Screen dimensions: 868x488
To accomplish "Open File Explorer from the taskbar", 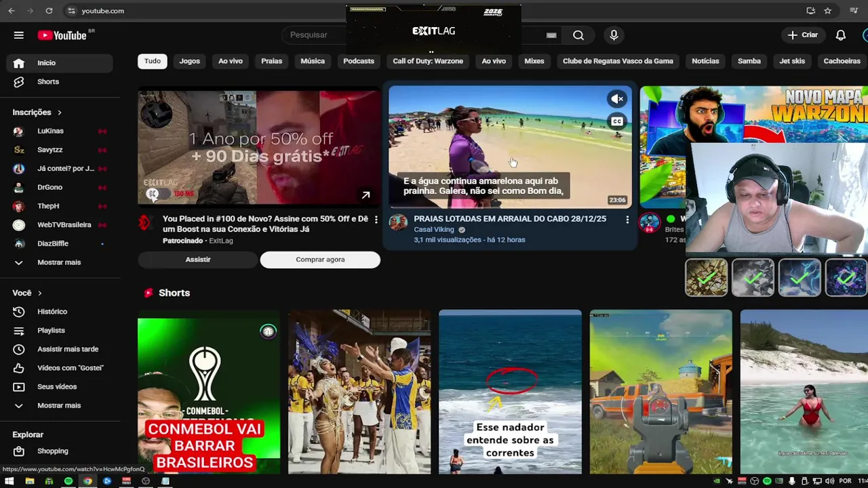I will tap(29, 481).
